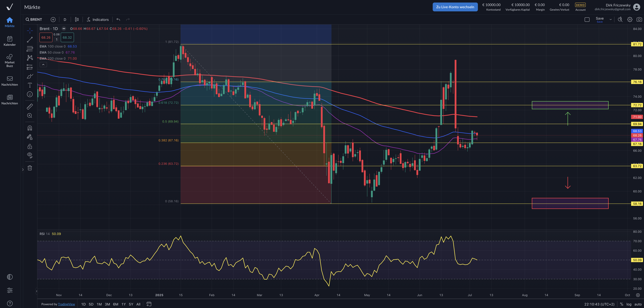This screenshot has width=644, height=308.
Task: Open the Market Buzz sidebar panel
Action: click(x=9, y=60)
